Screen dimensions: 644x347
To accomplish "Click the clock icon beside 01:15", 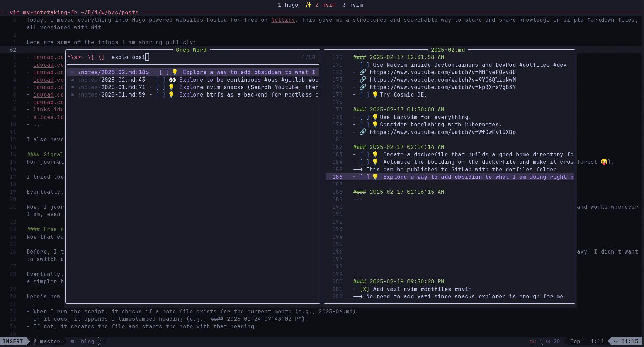I will pos(616,341).
